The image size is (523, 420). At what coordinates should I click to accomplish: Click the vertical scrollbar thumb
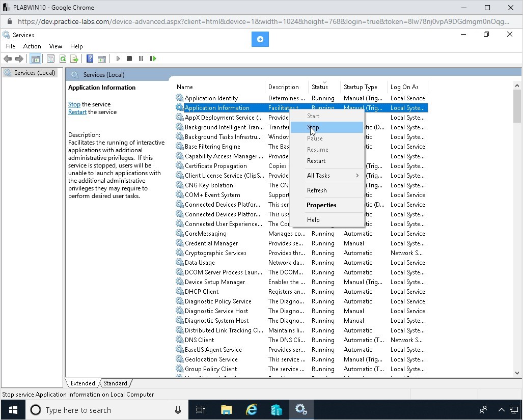(517, 106)
